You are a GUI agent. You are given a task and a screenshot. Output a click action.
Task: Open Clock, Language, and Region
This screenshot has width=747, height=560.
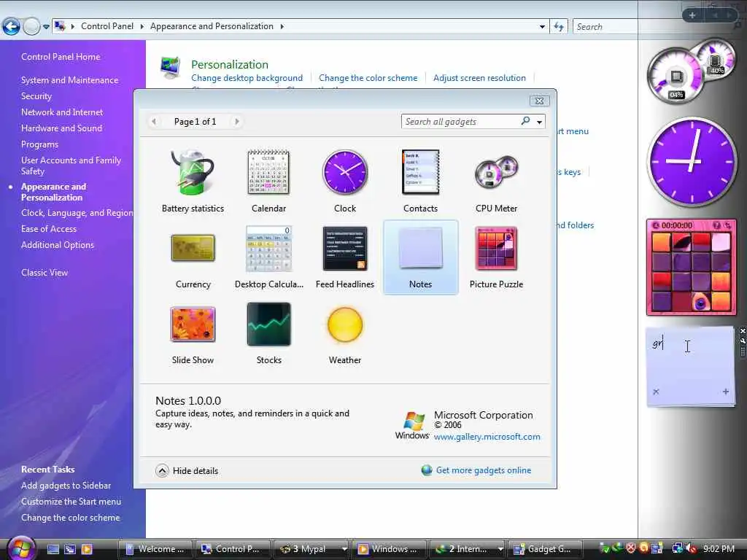(77, 213)
